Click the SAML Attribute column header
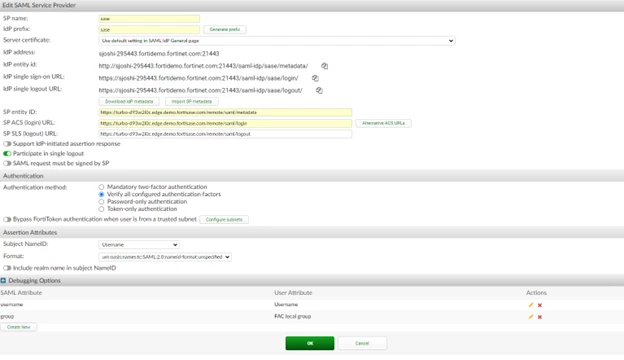The height and width of the screenshot is (360, 624). 21,293
